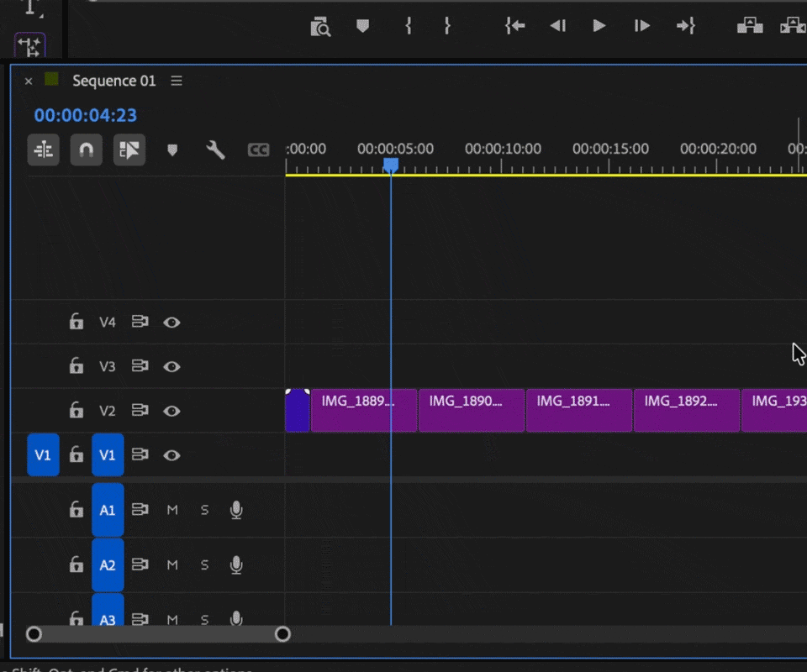This screenshot has height=672, width=807.
Task: Go to In point
Action: (514, 26)
